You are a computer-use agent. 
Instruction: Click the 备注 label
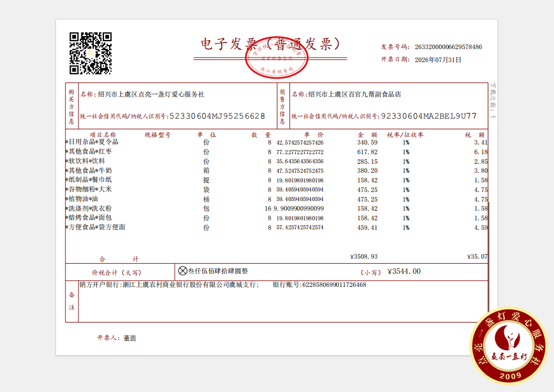pos(72,301)
